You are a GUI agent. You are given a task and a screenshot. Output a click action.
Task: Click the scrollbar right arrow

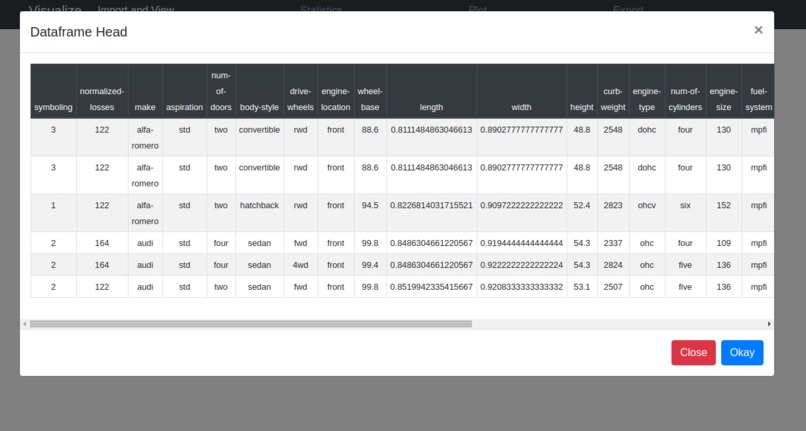coord(769,324)
